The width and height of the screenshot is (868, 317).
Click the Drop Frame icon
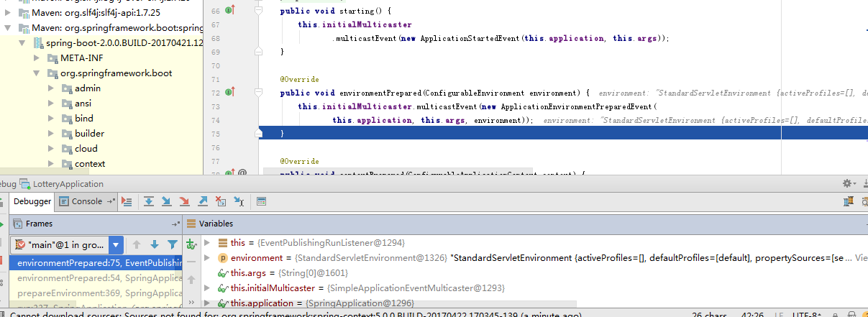click(x=221, y=202)
